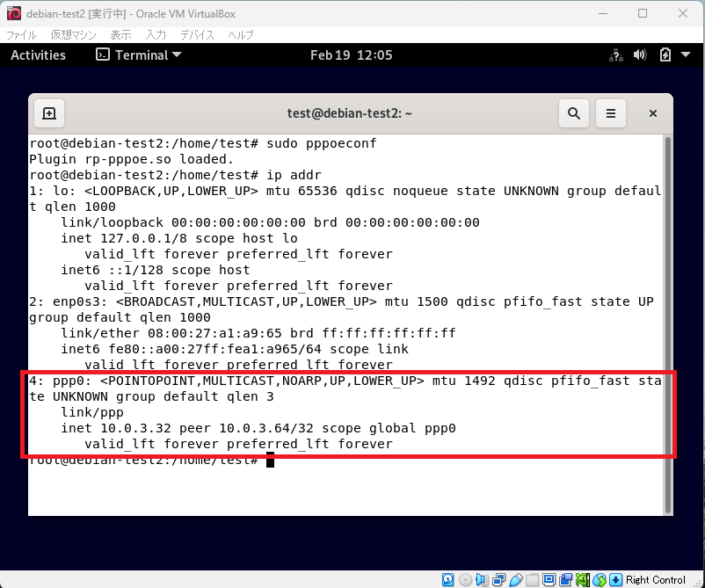Expand the system menu arrow
The image size is (705, 588).
[x=686, y=54]
